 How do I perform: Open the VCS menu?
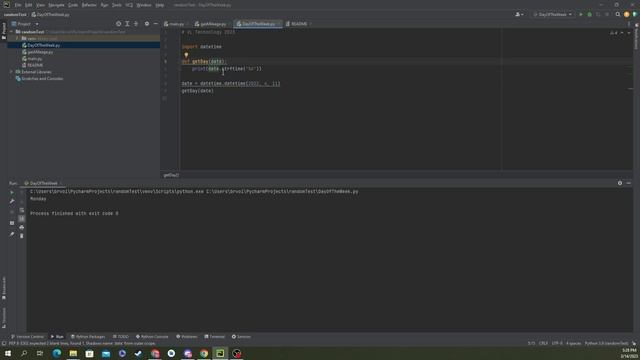point(129,5)
